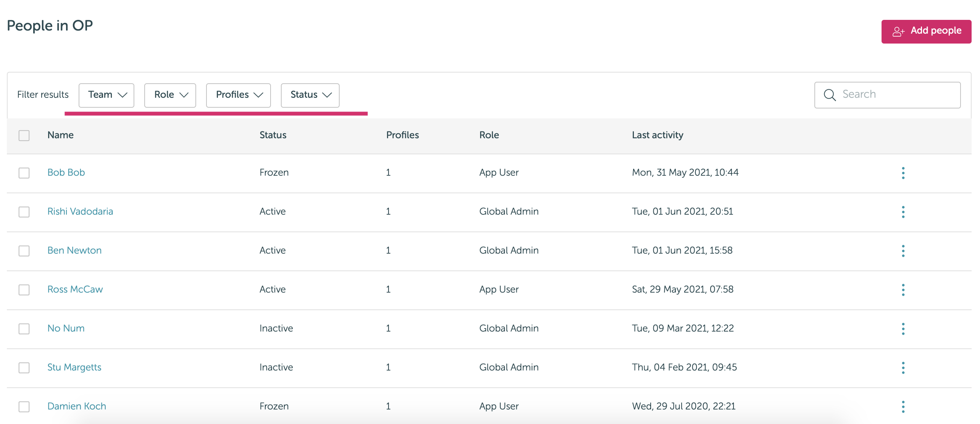980x424 pixels.
Task: Open Stu Margetts's profile link
Action: click(x=74, y=367)
